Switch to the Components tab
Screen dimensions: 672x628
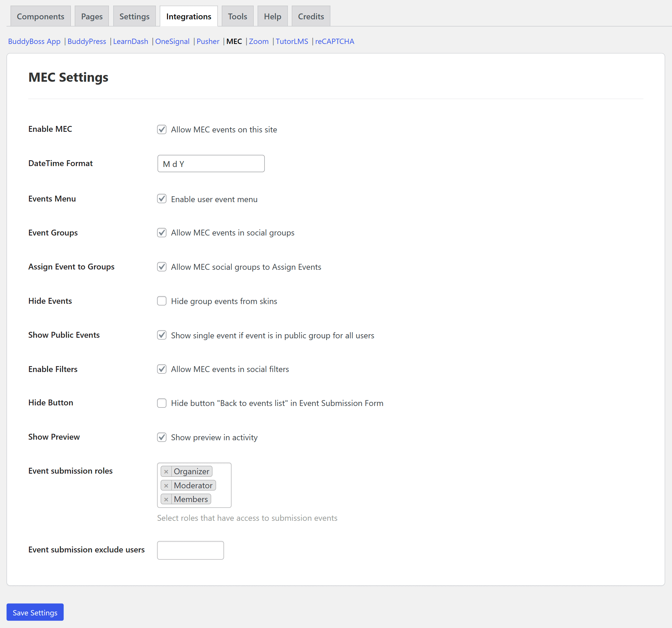click(40, 16)
